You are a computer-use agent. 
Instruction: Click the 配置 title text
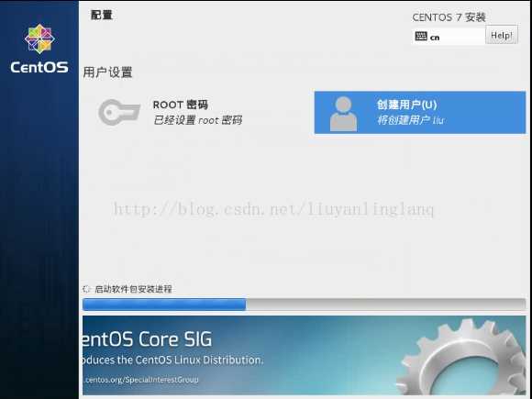(102, 15)
